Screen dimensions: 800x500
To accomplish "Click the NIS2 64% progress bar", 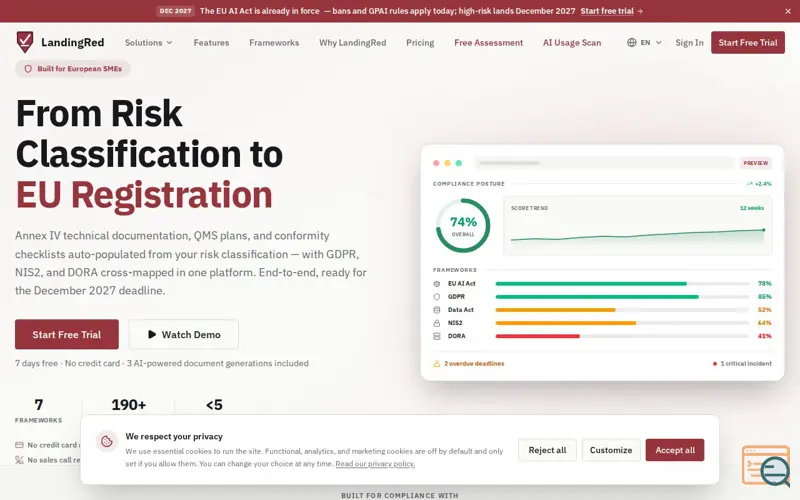I will pos(622,323).
